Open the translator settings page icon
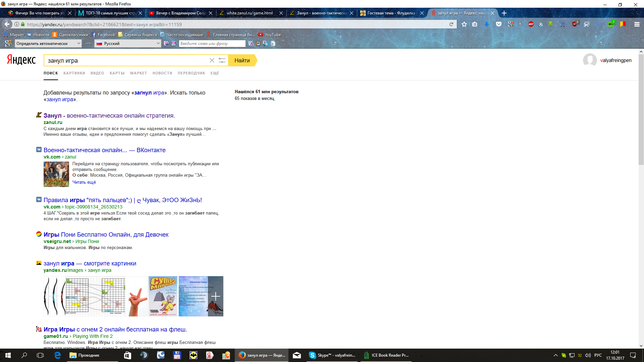 click(x=273, y=44)
